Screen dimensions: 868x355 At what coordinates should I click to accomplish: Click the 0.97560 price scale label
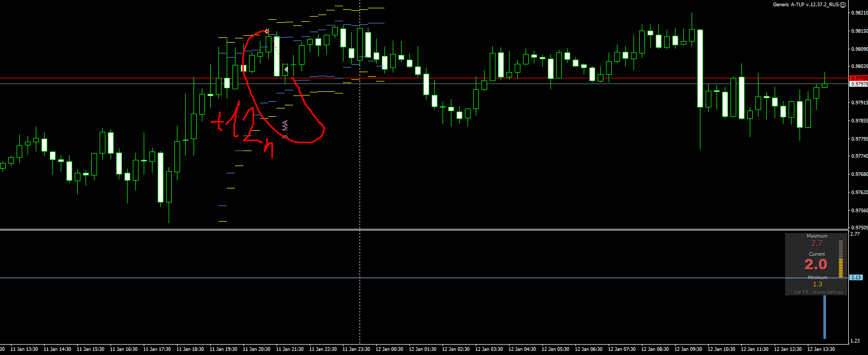coord(859,211)
